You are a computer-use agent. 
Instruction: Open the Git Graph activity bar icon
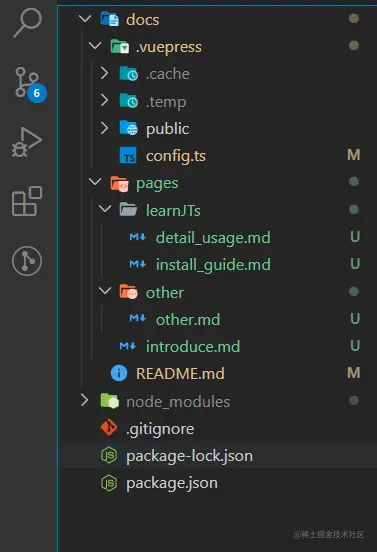pyautogui.click(x=27, y=261)
